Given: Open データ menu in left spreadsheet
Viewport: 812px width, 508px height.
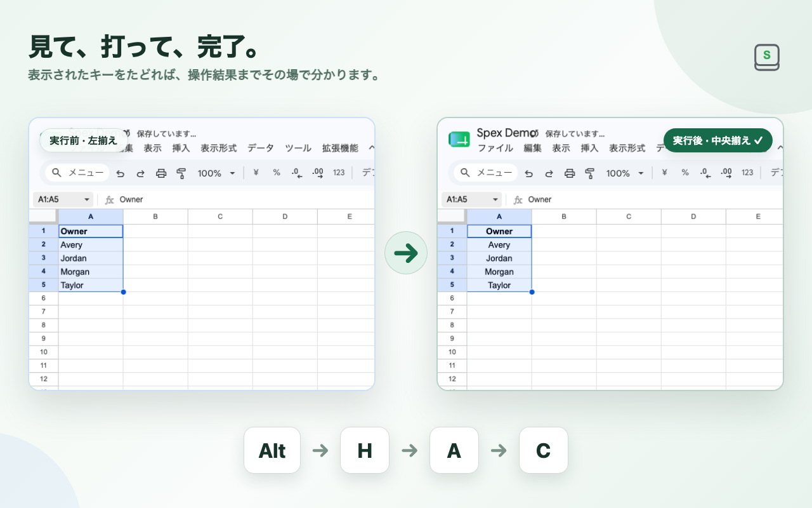Looking at the screenshot, I should click(261, 148).
